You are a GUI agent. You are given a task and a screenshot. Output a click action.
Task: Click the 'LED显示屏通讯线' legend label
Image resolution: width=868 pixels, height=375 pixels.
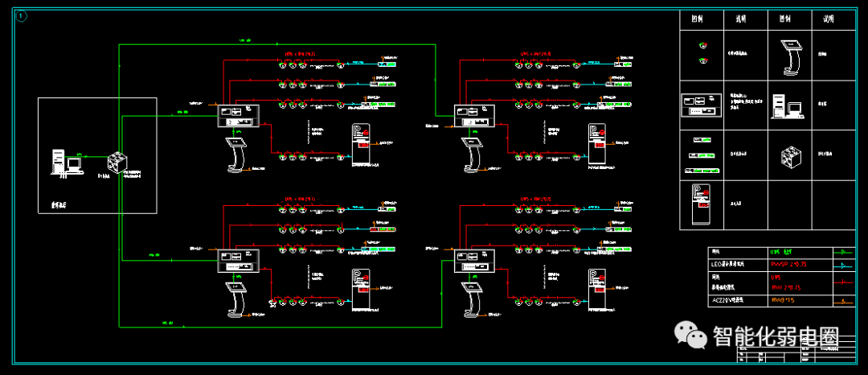pos(728,265)
